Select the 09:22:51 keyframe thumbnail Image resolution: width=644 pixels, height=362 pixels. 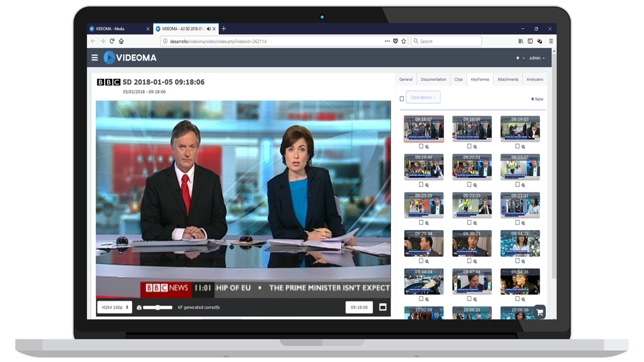click(472, 167)
